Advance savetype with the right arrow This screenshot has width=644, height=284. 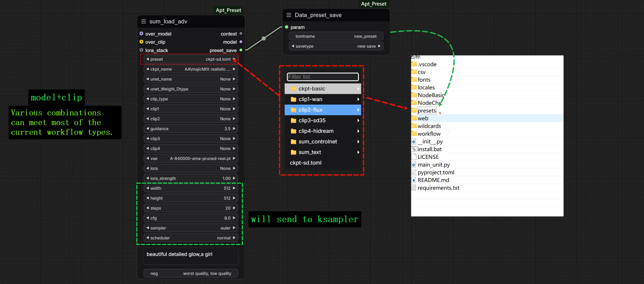point(379,46)
